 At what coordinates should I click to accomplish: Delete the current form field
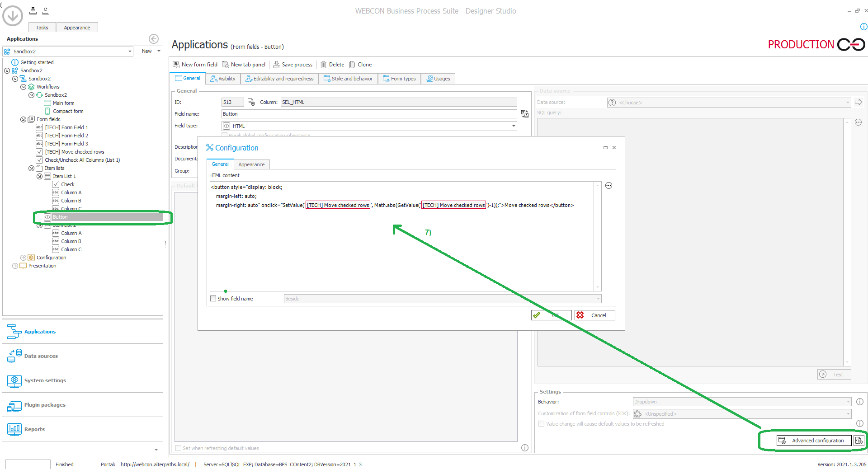click(332, 65)
